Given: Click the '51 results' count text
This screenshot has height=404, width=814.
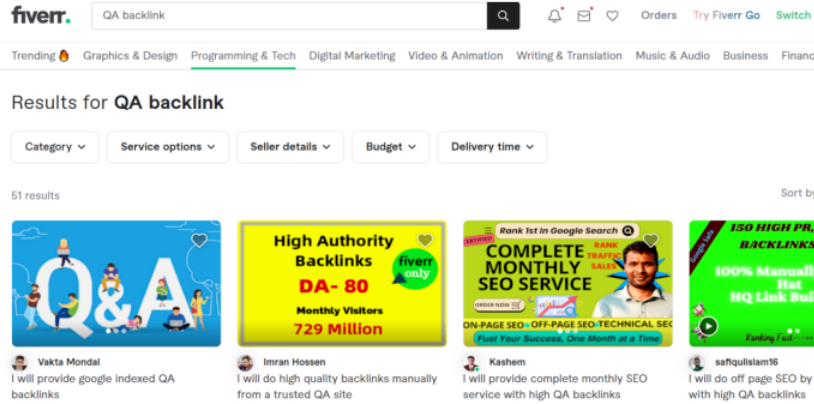Looking at the screenshot, I should click(35, 196).
